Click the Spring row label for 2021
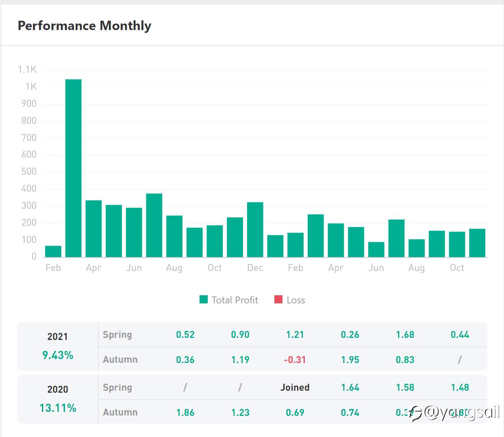This screenshot has width=504, height=437. point(117,335)
